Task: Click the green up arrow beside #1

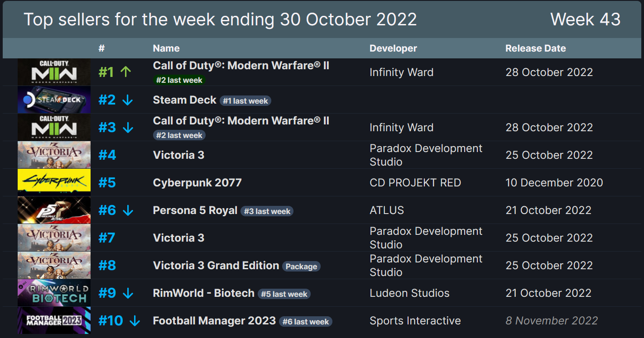Action: click(x=126, y=72)
